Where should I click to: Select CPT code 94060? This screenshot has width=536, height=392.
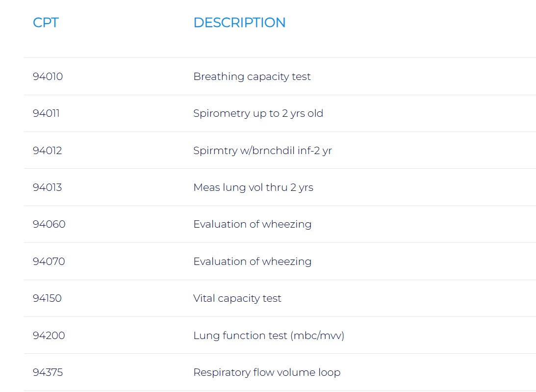point(49,224)
